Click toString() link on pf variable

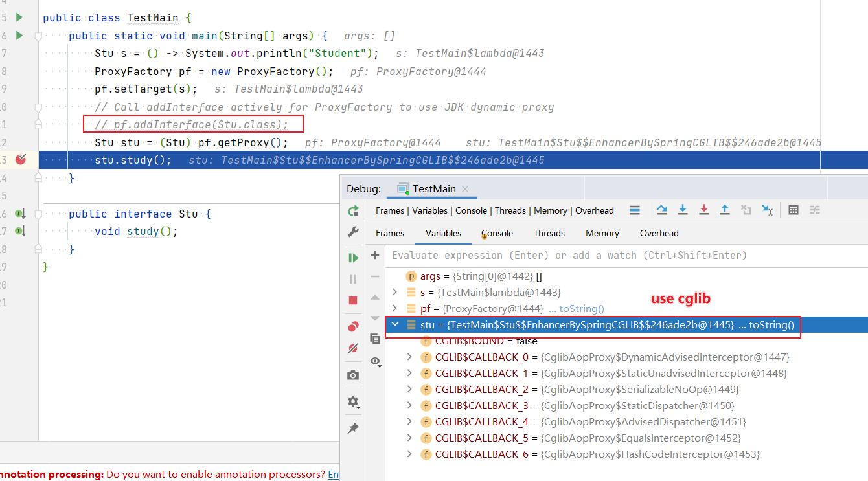[x=582, y=309]
